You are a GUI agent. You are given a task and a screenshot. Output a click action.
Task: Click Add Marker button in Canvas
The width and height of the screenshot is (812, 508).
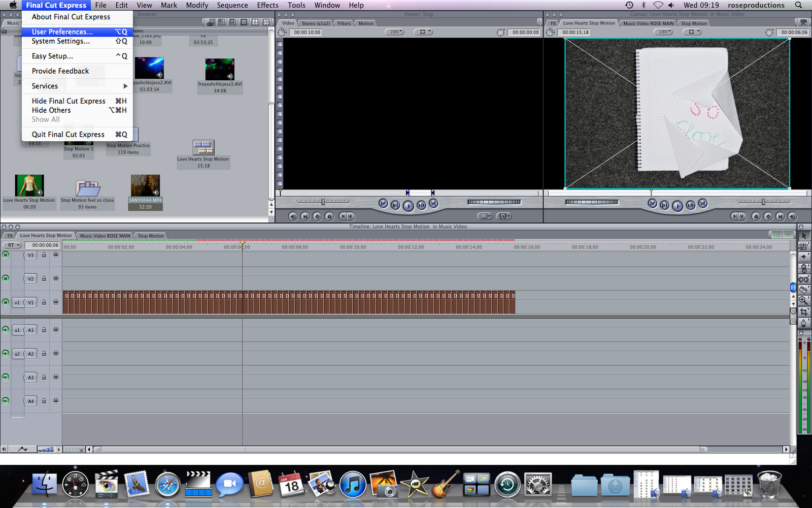[x=756, y=216]
